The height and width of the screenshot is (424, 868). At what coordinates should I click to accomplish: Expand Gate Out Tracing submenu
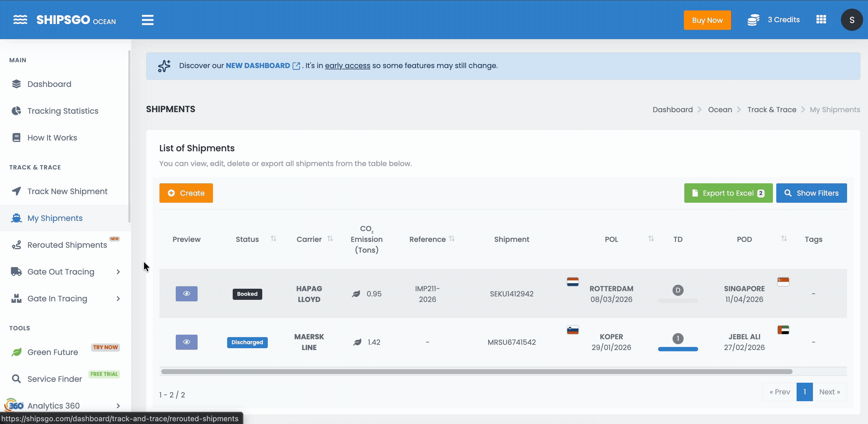pyautogui.click(x=118, y=272)
